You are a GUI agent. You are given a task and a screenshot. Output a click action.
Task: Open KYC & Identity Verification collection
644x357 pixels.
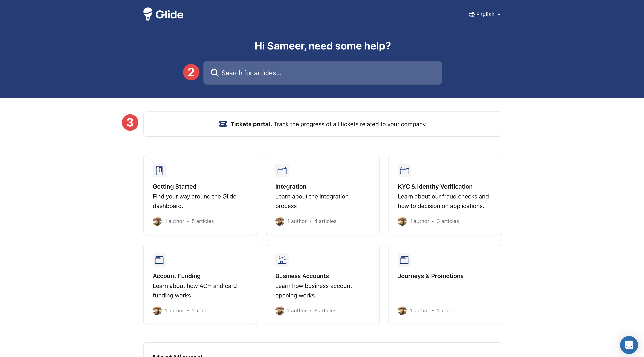[435, 187]
